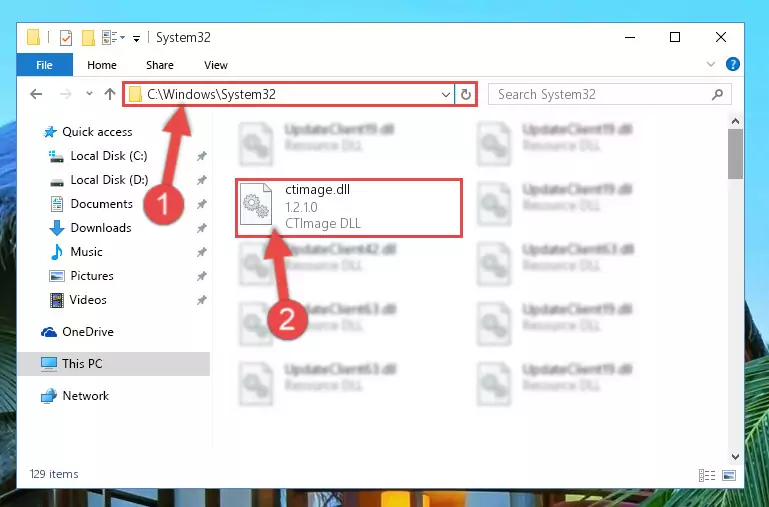Viewport: 769px width, 507px height.
Task: Unpin Downloads via its pin icon
Action: coord(202,228)
